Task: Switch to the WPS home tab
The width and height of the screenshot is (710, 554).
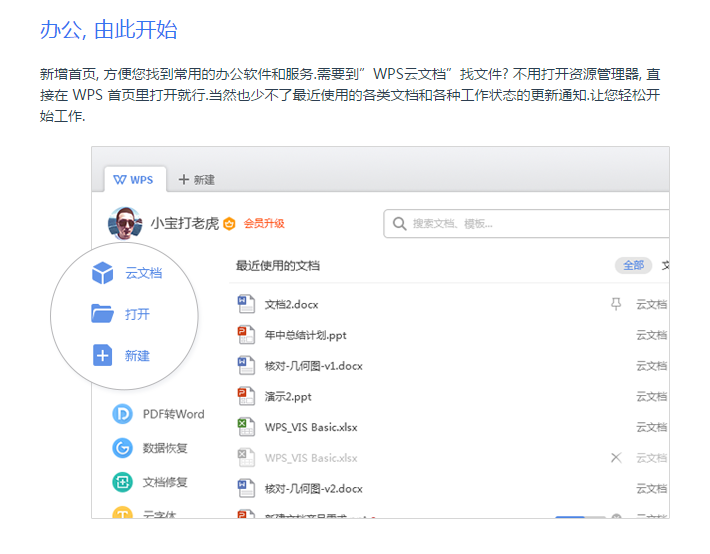Action: [135, 180]
